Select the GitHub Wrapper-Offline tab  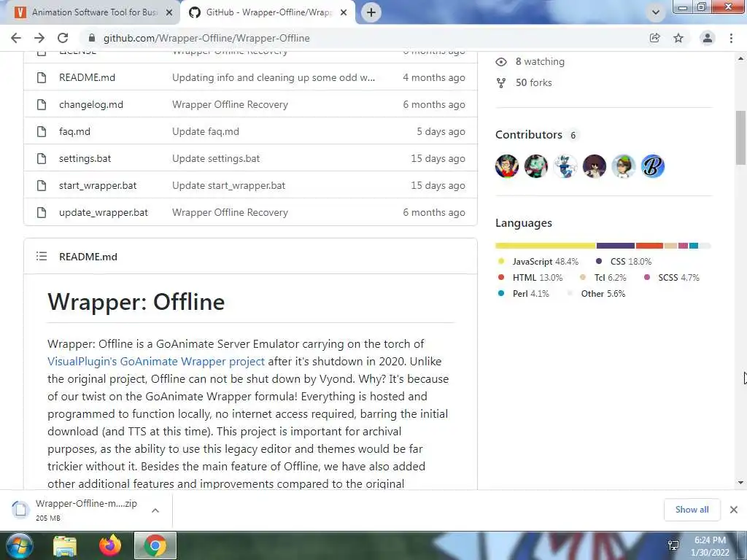point(268,12)
